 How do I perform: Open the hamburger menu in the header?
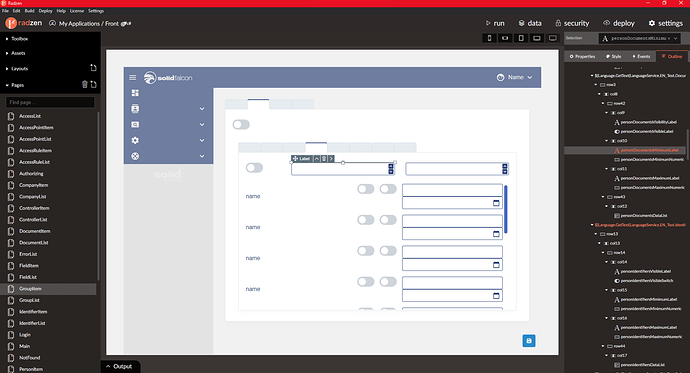coord(132,77)
